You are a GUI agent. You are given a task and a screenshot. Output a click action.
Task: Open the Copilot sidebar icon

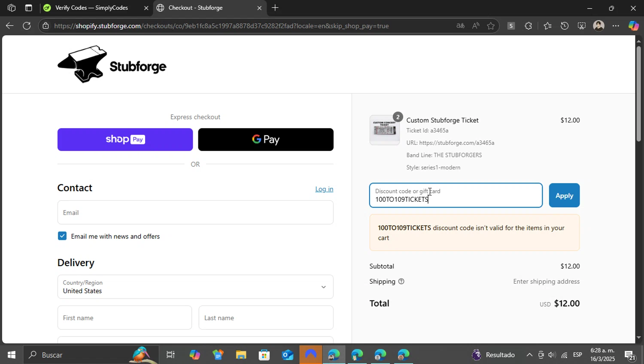tap(634, 26)
